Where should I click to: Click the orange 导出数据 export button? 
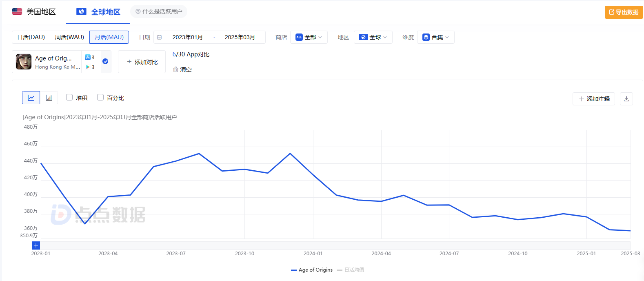[x=624, y=12]
